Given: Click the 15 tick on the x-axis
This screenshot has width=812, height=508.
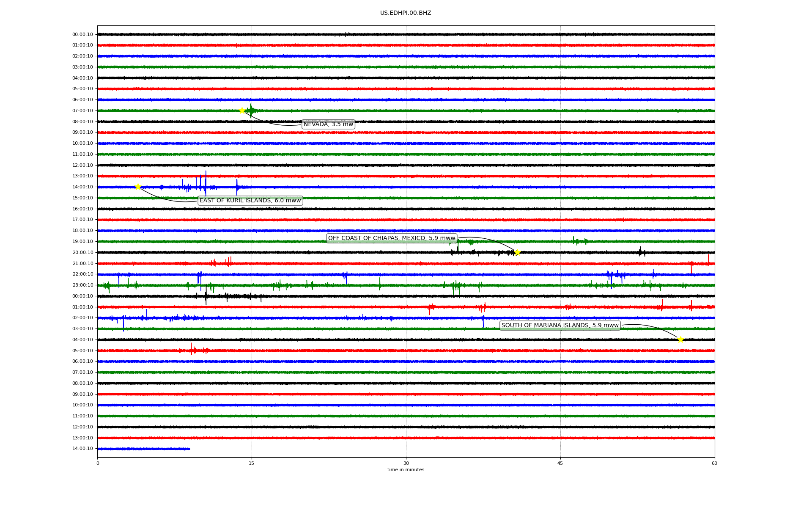Looking at the screenshot, I should [x=252, y=464].
